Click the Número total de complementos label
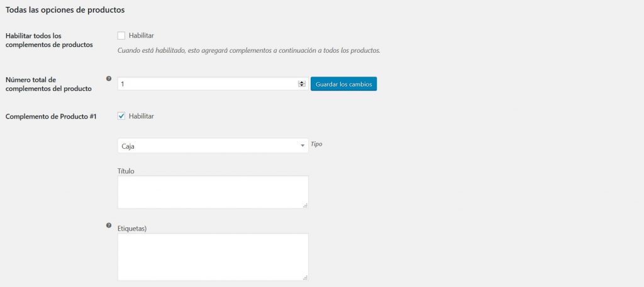644x287 pixels. [48, 84]
